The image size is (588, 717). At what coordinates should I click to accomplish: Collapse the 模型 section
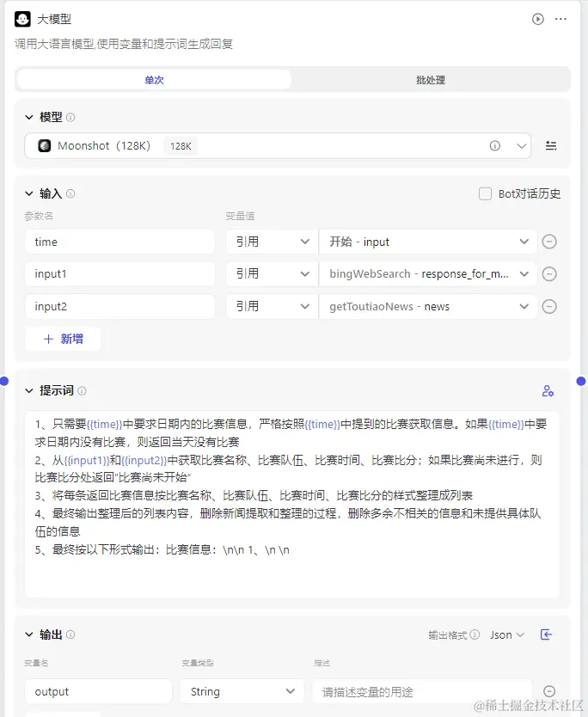pyautogui.click(x=29, y=118)
